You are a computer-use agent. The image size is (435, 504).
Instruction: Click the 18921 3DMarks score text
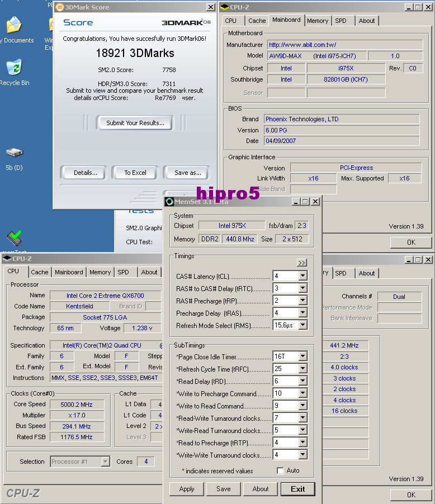coord(135,53)
